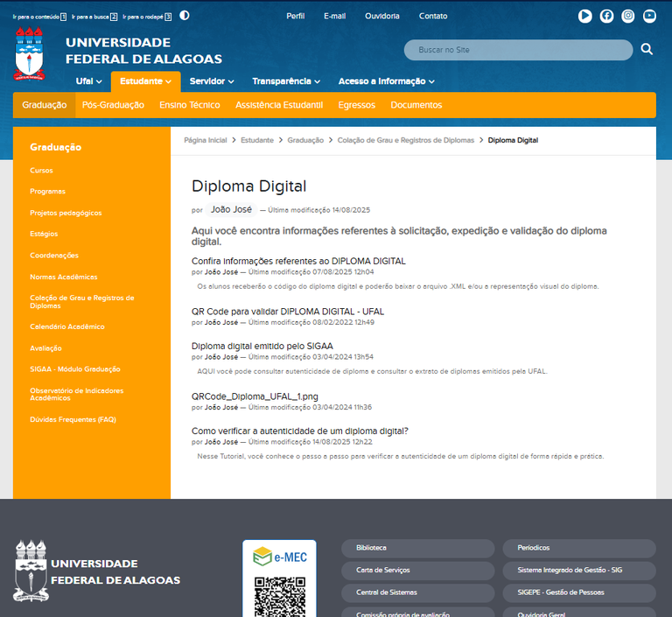Image resolution: width=672 pixels, height=617 pixels.
Task: Switch to the Pós-Graduação tab
Action: 113,105
